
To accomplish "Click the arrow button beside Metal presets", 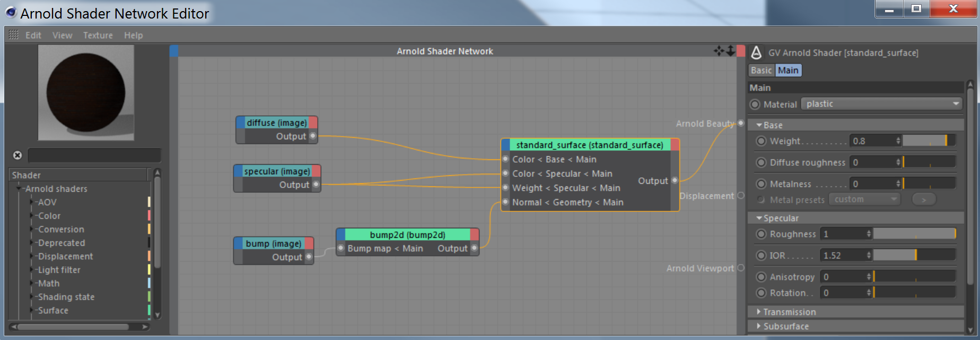I will click(x=924, y=199).
